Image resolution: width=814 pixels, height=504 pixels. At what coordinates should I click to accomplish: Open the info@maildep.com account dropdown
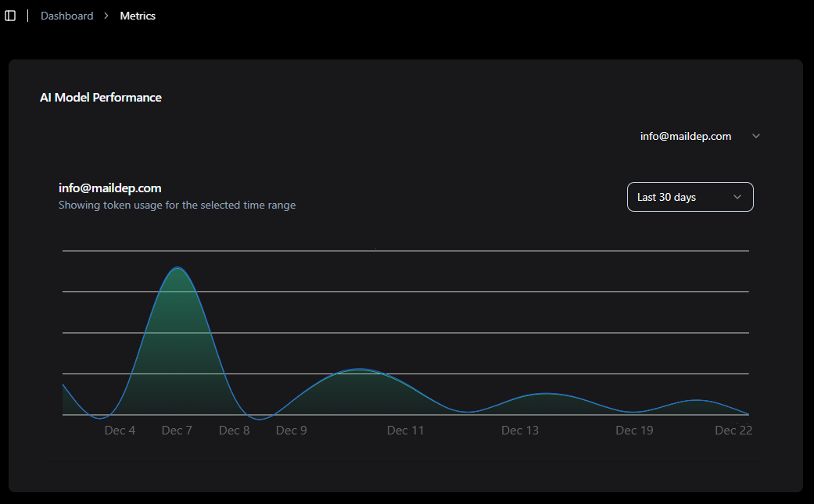click(700, 137)
